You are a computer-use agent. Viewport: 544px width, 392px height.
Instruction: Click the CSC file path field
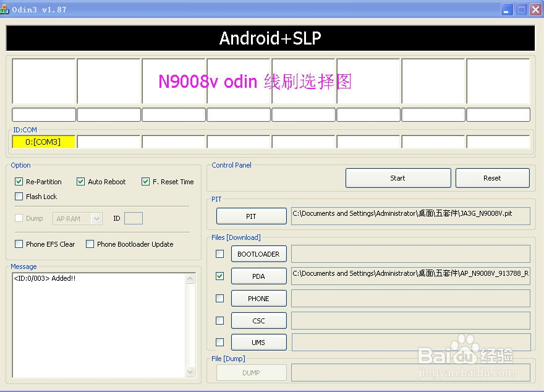(410, 320)
